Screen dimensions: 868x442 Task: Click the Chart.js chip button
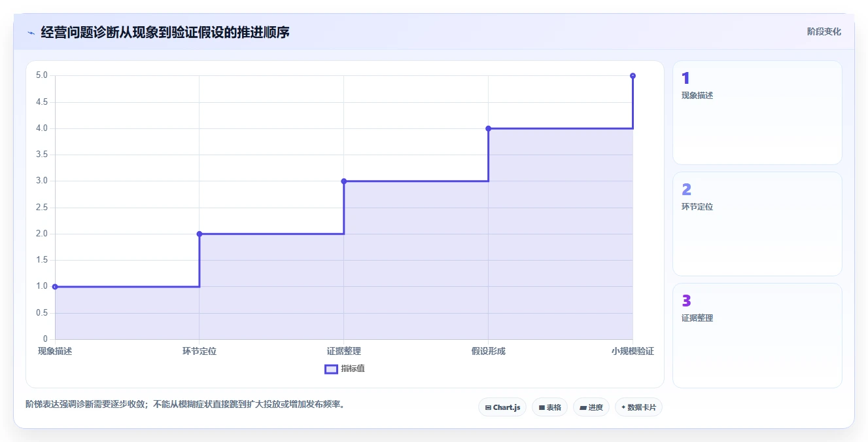point(502,407)
